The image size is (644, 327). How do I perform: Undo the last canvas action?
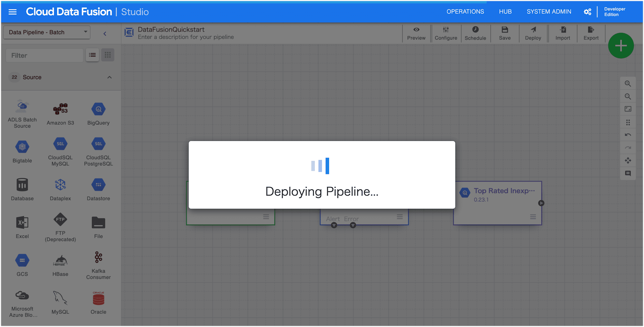(x=628, y=135)
